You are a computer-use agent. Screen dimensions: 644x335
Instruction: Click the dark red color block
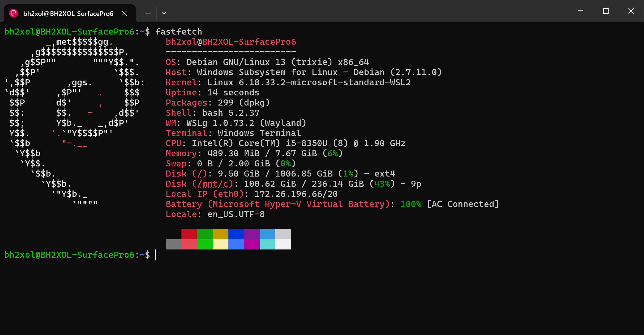click(x=189, y=234)
